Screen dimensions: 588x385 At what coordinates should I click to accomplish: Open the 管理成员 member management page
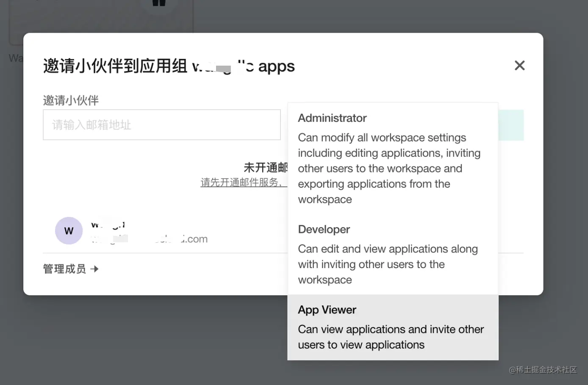click(64, 269)
